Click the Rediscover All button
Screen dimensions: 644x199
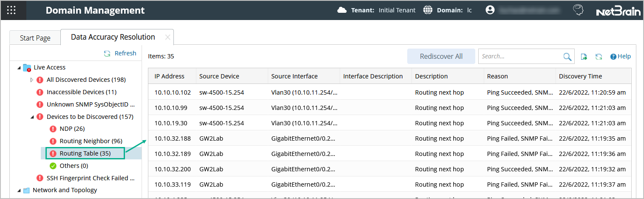(441, 56)
